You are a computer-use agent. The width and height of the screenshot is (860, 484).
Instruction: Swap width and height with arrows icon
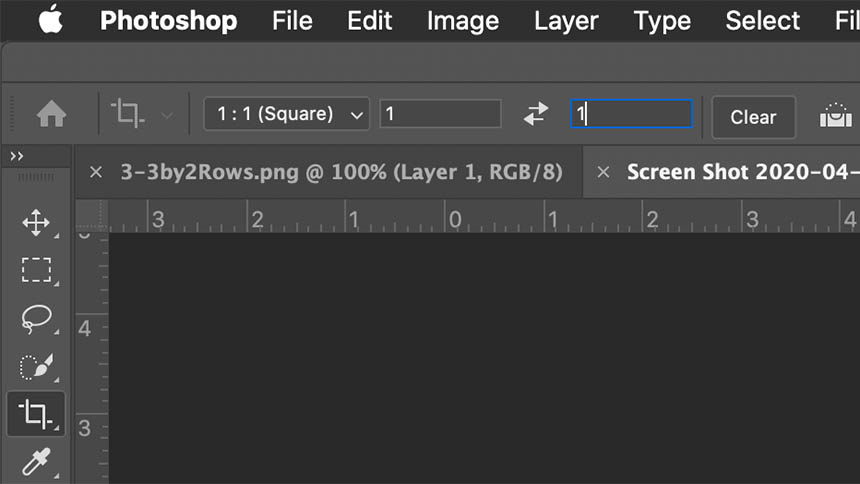pos(536,114)
